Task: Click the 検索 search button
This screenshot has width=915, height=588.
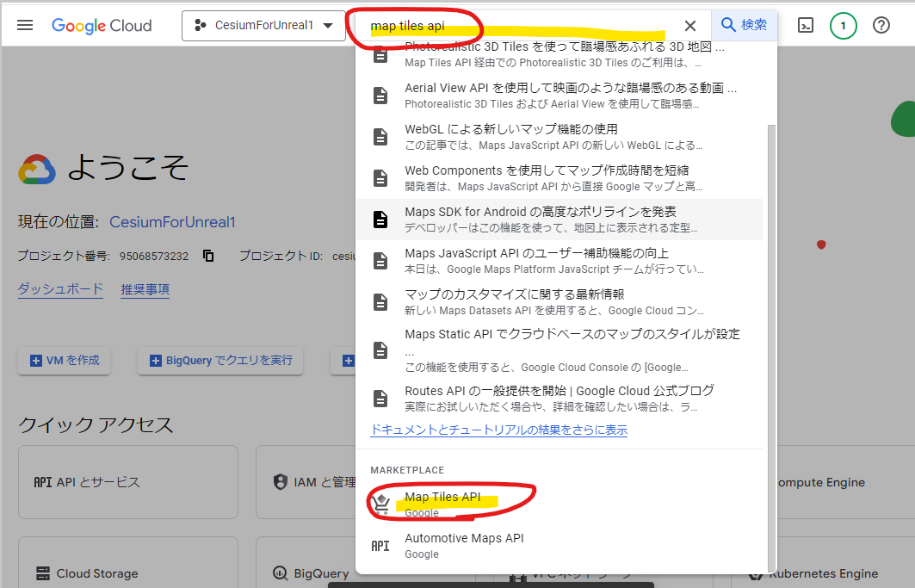Action: [x=744, y=25]
